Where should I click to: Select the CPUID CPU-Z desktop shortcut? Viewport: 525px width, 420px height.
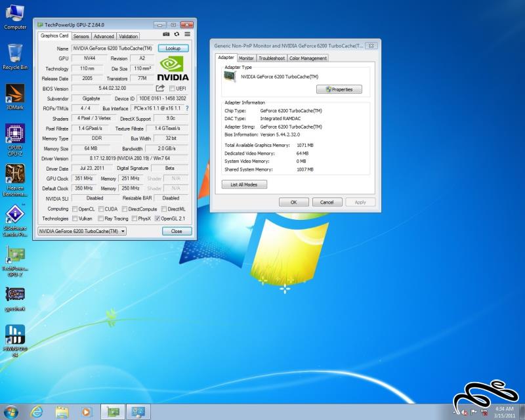click(x=15, y=140)
